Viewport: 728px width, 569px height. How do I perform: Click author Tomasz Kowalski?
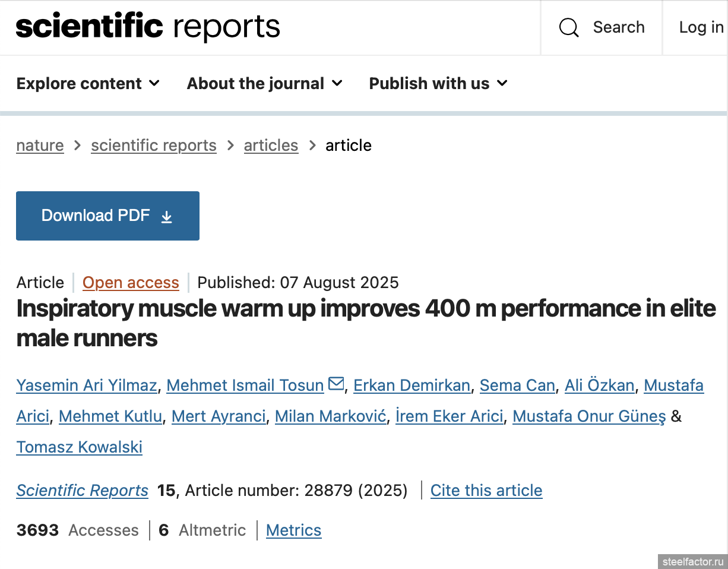coord(79,447)
